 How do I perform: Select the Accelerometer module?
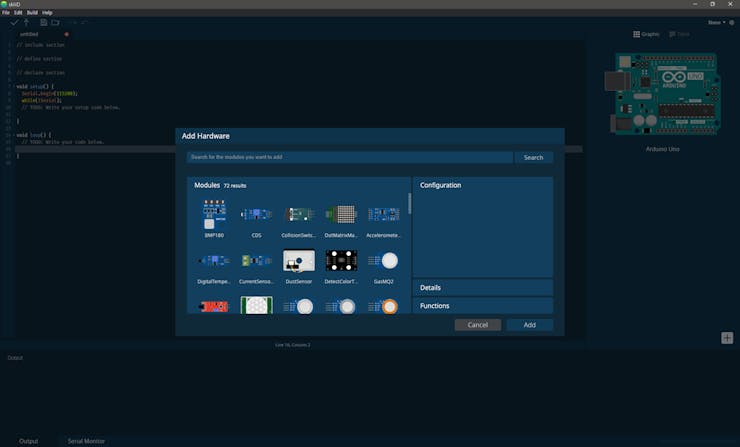pos(383,215)
